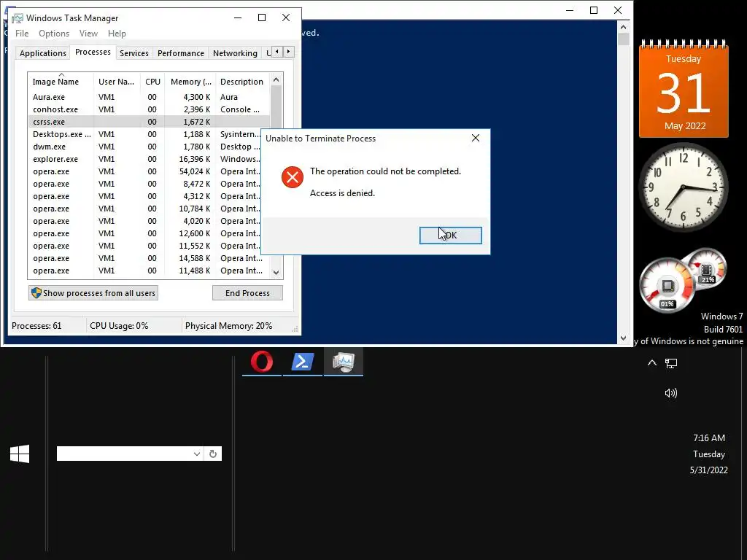Switch to the Services tab
The width and height of the screenshot is (747, 560).
coord(134,53)
